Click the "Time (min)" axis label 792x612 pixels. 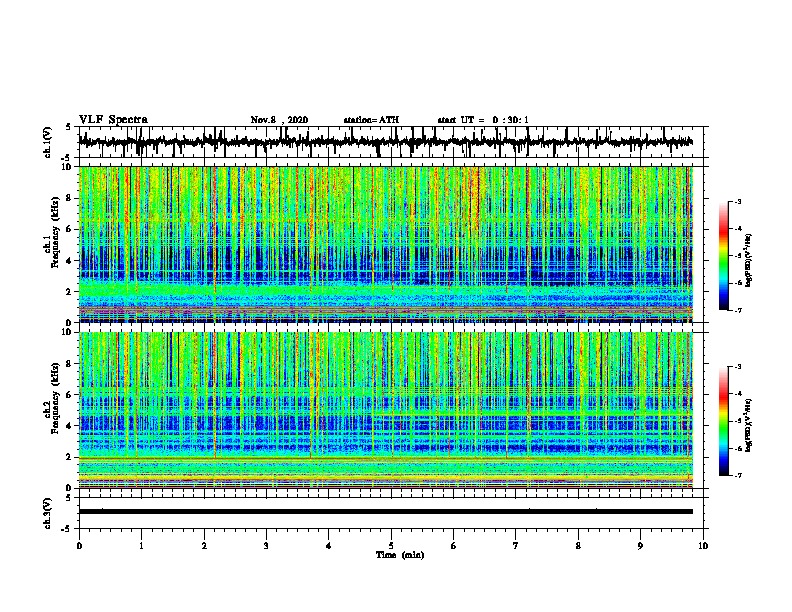point(400,555)
